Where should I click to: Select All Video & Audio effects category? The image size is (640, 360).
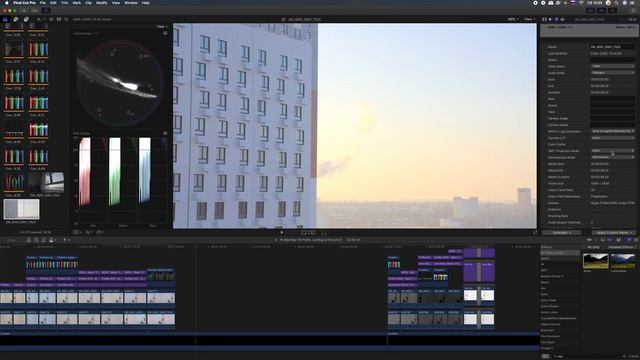[x=560, y=253]
